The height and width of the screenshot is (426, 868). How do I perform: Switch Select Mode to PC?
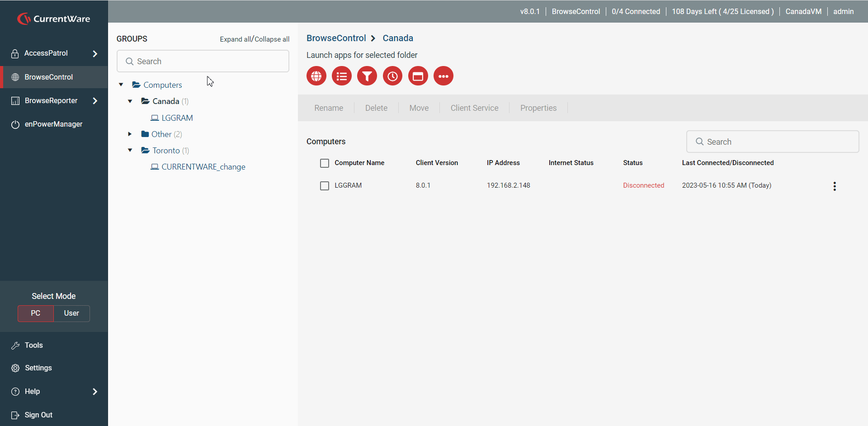pyautogui.click(x=36, y=313)
